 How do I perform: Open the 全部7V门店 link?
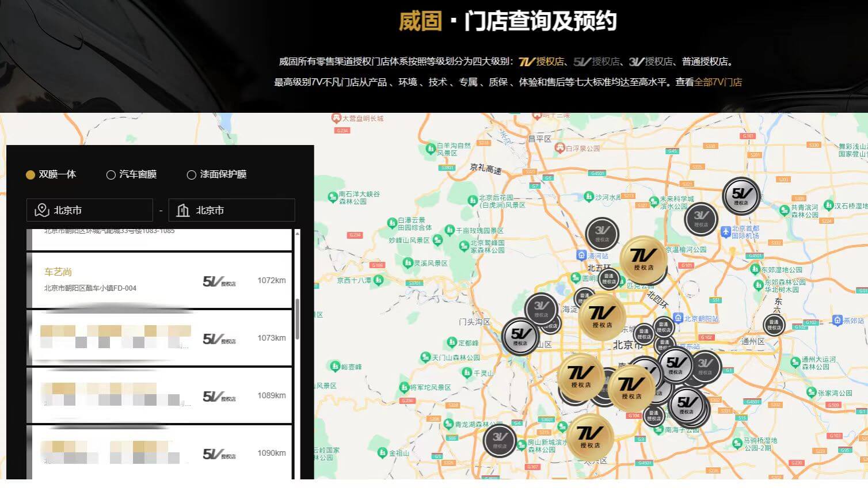tap(718, 82)
